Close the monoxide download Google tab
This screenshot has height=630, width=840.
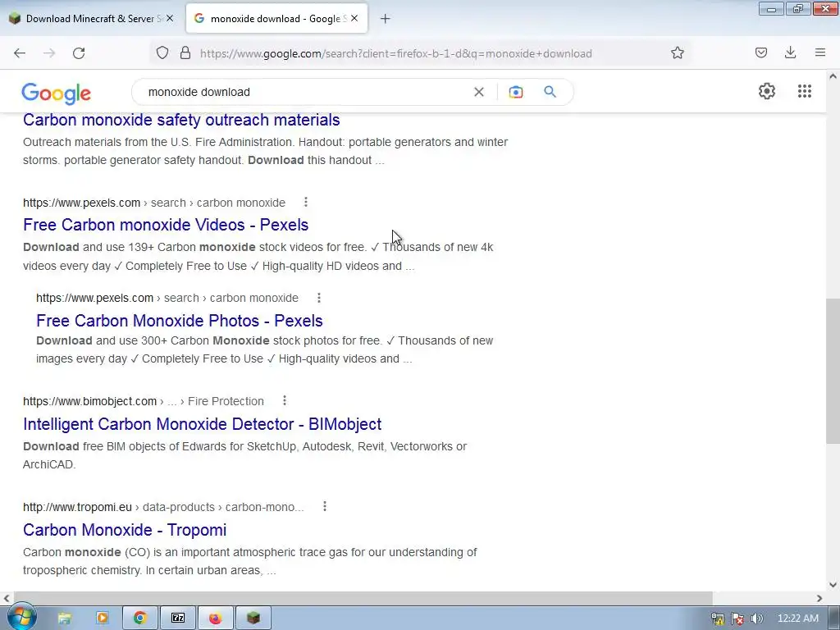pyautogui.click(x=354, y=18)
